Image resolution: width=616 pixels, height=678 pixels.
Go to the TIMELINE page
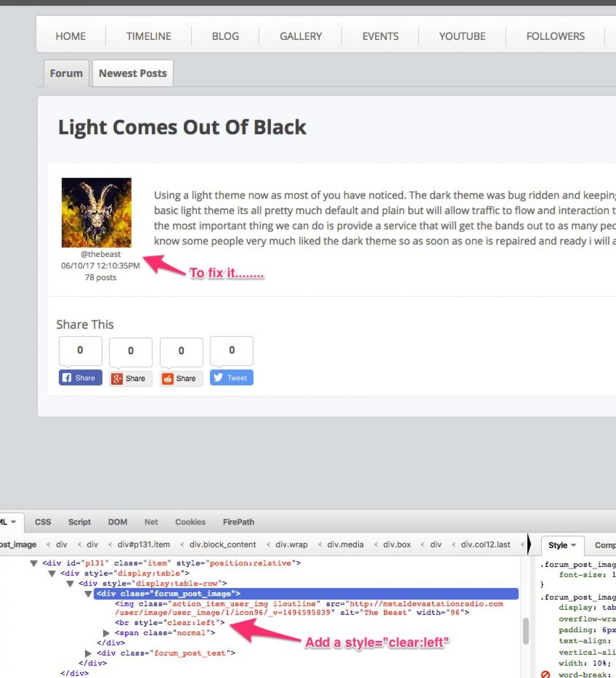(x=149, y=36)
